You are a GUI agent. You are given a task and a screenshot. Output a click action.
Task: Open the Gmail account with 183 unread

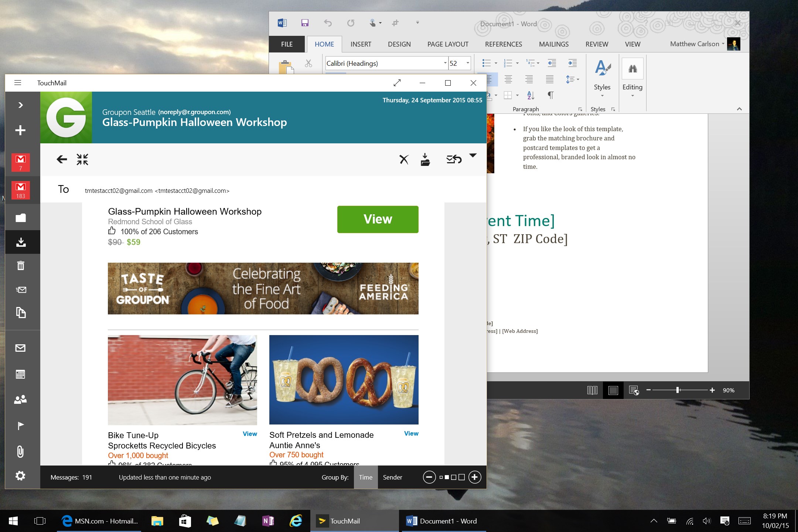click(21, 190)
